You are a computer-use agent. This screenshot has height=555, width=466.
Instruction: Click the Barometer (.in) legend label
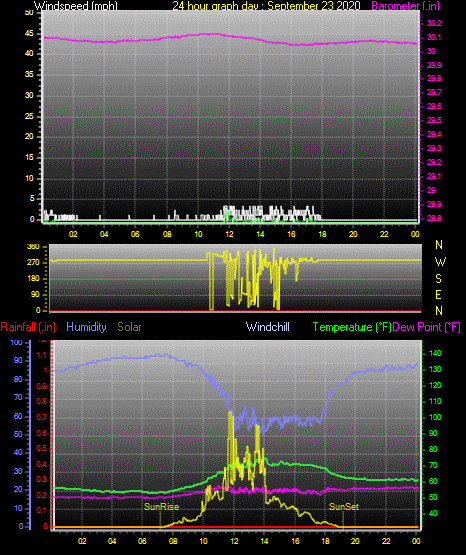[406, 5]
